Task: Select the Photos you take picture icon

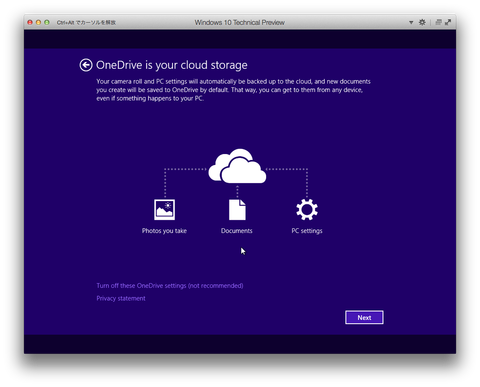Action: 164,210
